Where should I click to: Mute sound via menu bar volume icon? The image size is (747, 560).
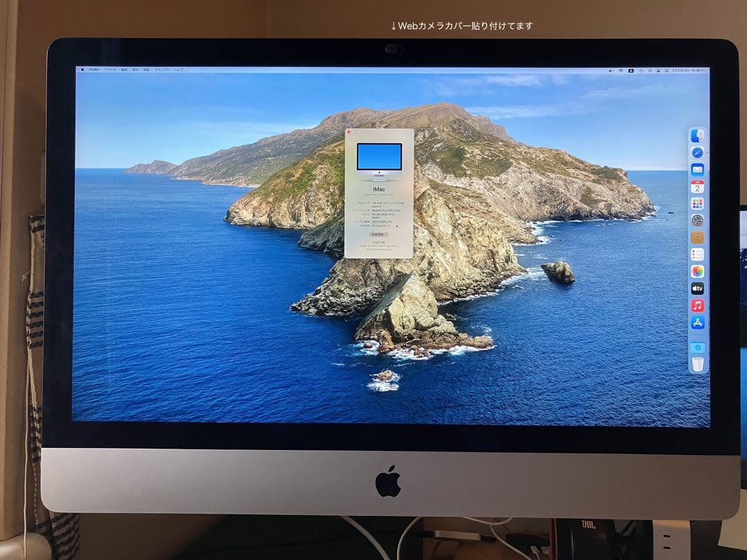(611, 71)
